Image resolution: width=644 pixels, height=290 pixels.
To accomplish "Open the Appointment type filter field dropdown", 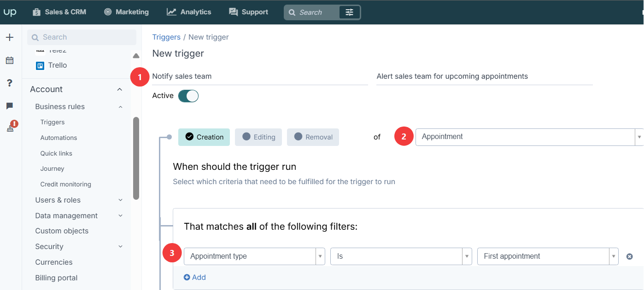I will tap(254, 256).
